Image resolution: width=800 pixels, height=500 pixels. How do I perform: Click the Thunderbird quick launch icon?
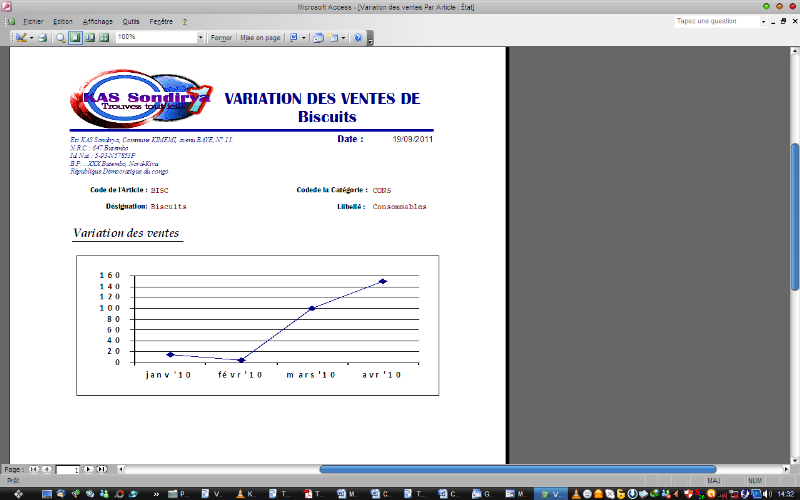(61, 494)
